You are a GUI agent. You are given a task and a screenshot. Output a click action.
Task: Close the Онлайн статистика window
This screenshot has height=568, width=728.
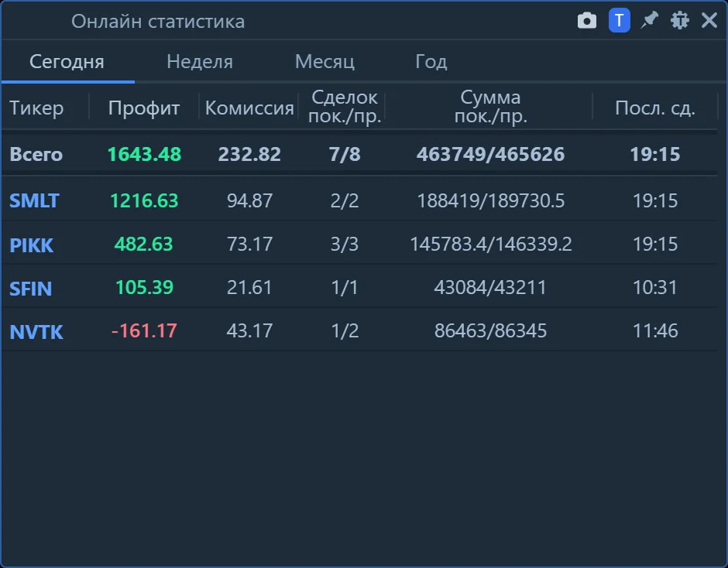(x=709, y=20)
